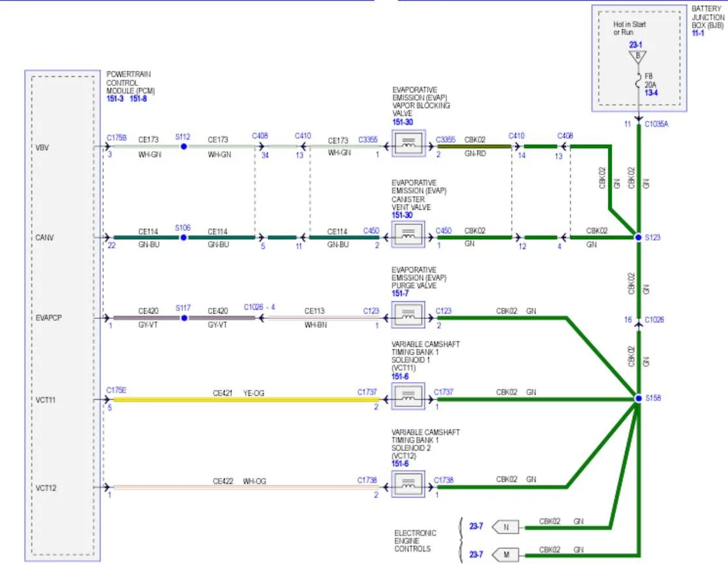Click the CANV pin label in the PCM
728x564 pixels.
pos(44,237)
